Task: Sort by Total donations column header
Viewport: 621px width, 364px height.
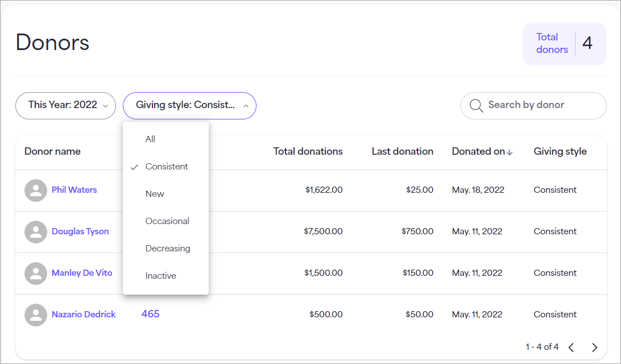Action: click(308, 151)
